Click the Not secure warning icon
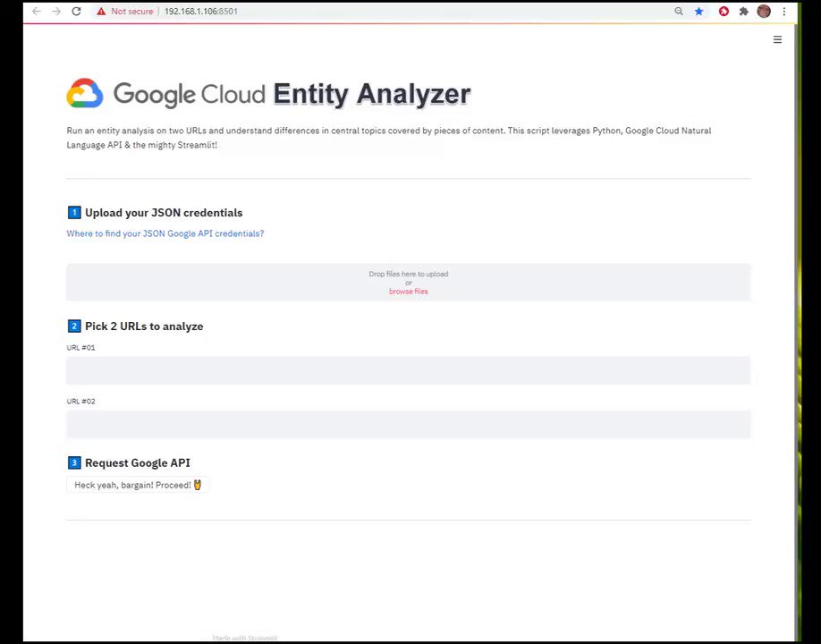The height and width of the screenshot is (644, 821). point(101,12)
